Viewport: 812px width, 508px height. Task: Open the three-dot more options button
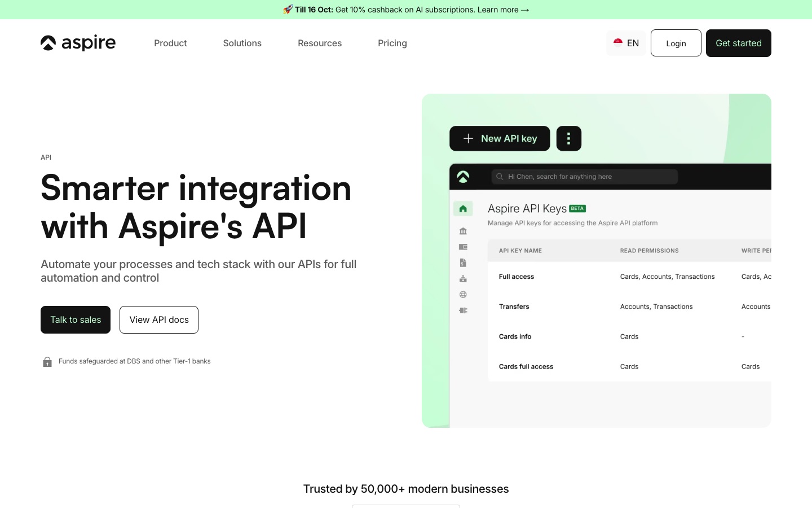click(x=569, y=138)
